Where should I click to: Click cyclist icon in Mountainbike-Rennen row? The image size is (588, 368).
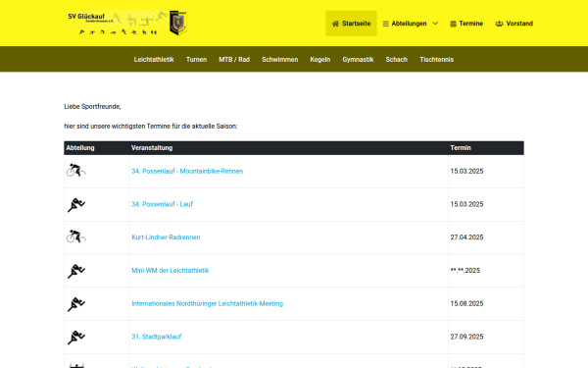point(76,171)
